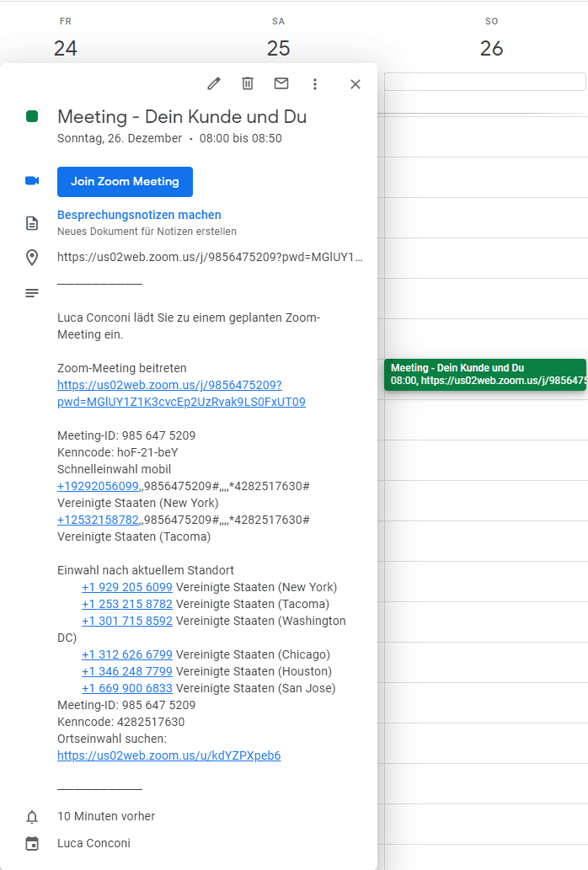Image resolution: width=588 pixels, height=870 pixels.
Task: Open the green event on Sunday 26
Action: coord(485,375)
